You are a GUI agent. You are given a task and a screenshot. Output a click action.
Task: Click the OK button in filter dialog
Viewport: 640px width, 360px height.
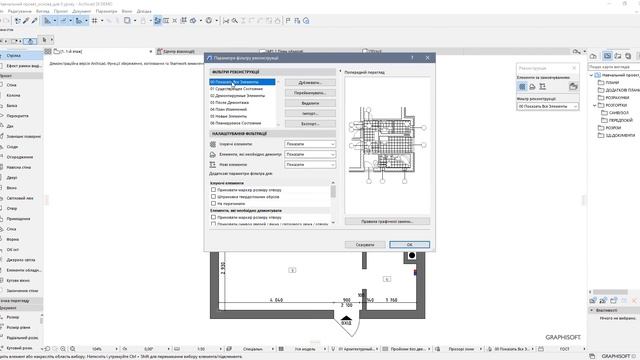point(409,244)
